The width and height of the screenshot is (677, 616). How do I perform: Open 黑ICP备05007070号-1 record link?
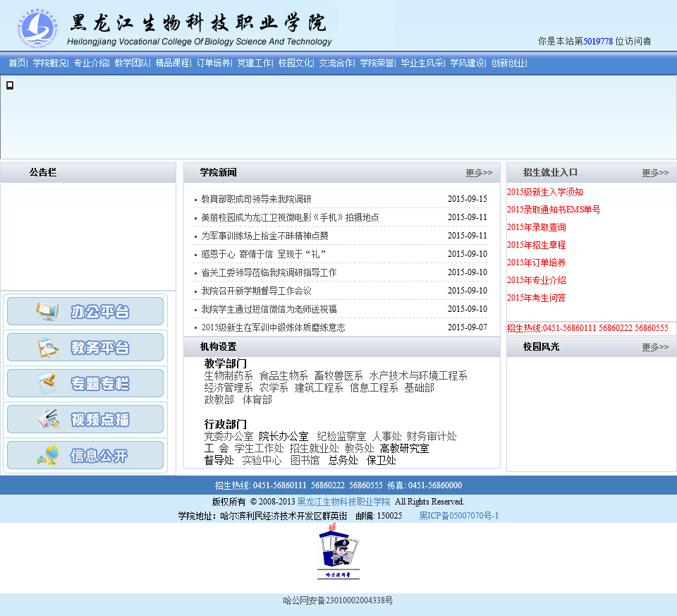coord(458,516)
